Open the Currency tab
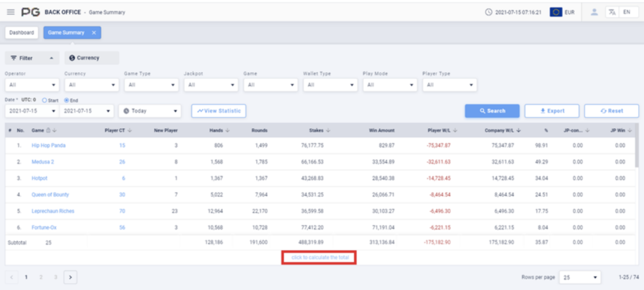Image resolution: width=644 pixels, height=290 pixels. click(x=92, y=58)
